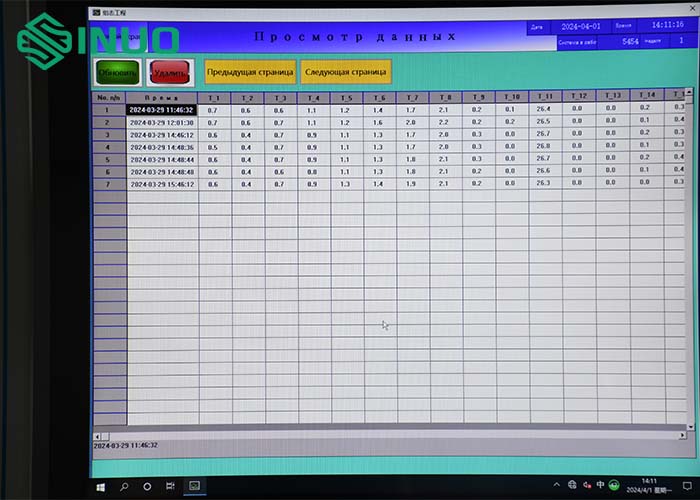Select the T_3 column header
The width and height of the screenshot is (700, 500).
coord(280,98)
